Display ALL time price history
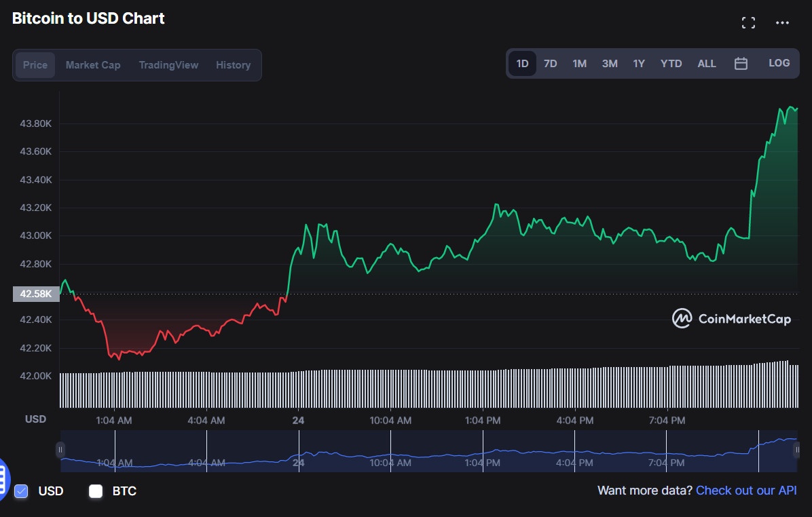The image size is (812, 517). click(x=706, y=64)
